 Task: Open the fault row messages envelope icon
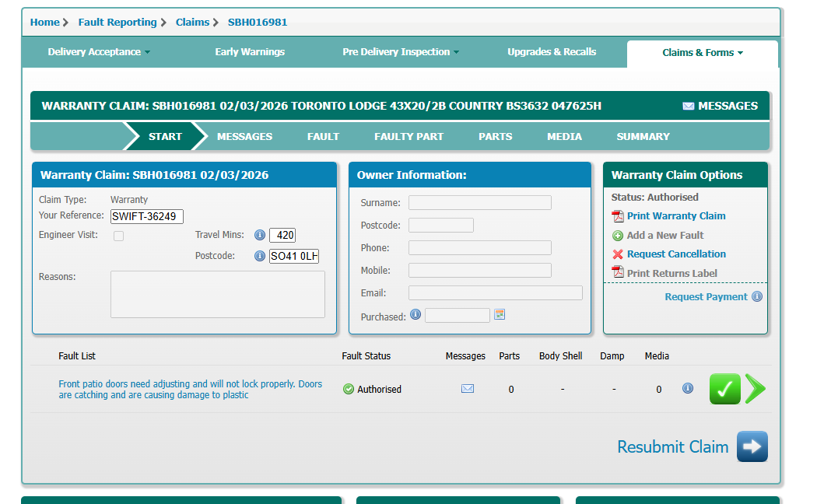click(x=468, y=388)
